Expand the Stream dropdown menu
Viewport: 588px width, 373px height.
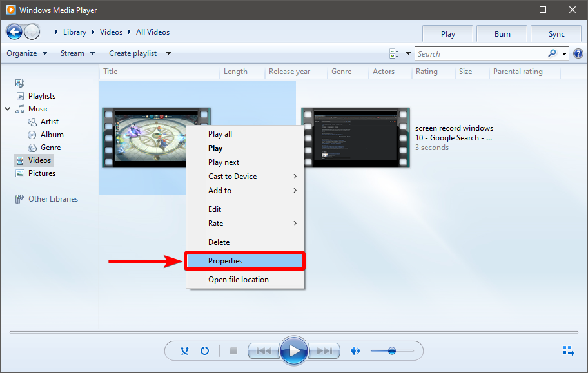77,53
